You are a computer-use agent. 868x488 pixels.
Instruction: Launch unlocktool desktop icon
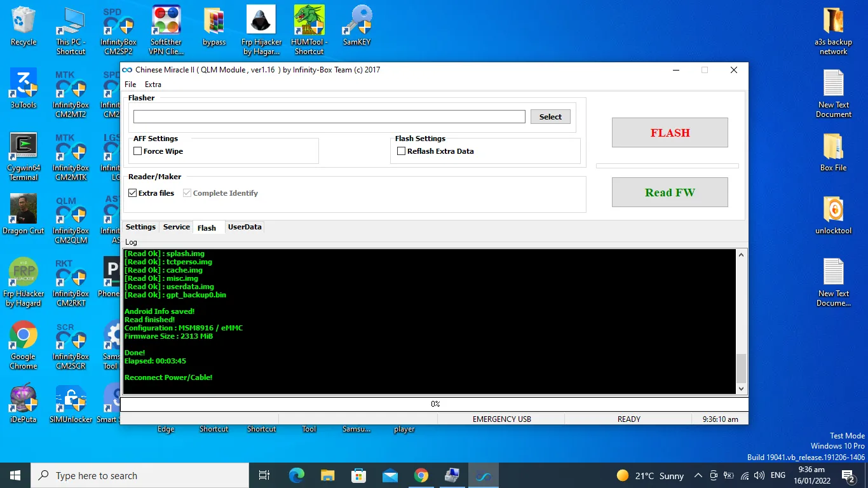pos(833,215)
